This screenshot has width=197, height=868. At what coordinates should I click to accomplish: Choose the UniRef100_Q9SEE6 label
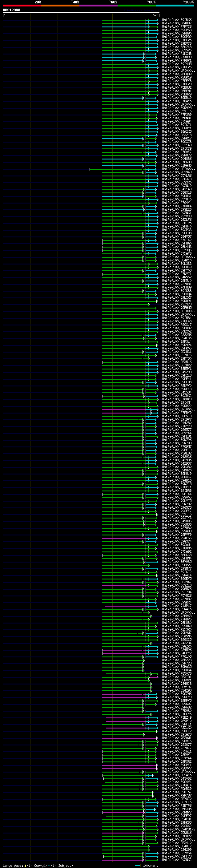176,210
